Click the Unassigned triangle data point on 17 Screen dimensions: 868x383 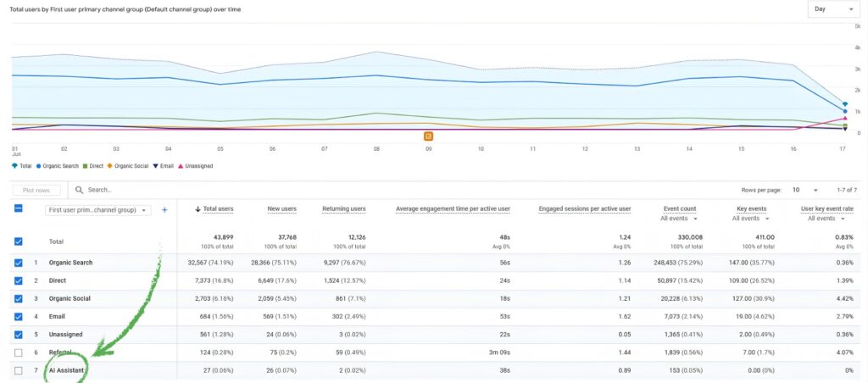tap(845, 118)
